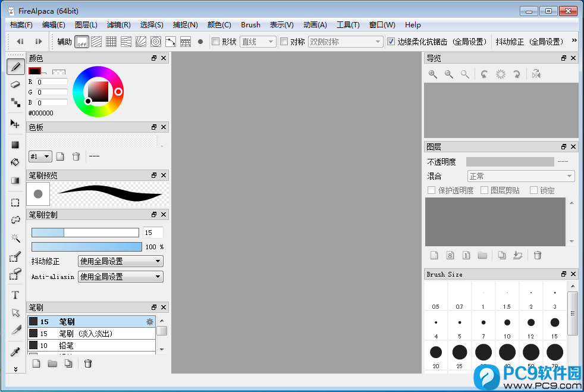
Task: Select the Gradient tool
Action: (15, 180)
